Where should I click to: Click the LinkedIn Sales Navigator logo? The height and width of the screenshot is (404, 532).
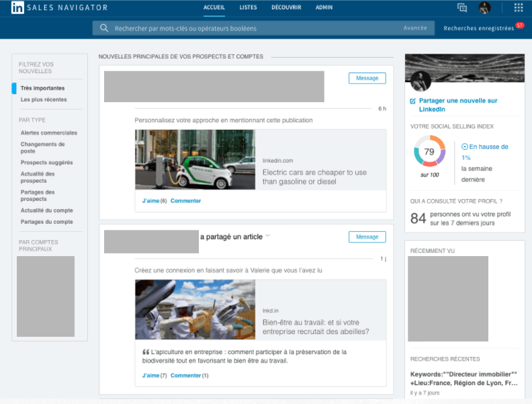pyautogui.click(x=59, y=7)
